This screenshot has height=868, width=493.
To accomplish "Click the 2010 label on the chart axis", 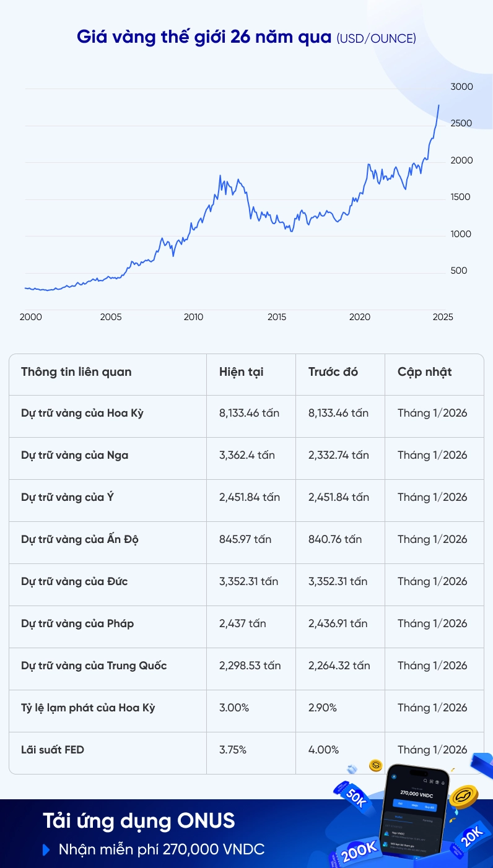I will coord(193,317).
